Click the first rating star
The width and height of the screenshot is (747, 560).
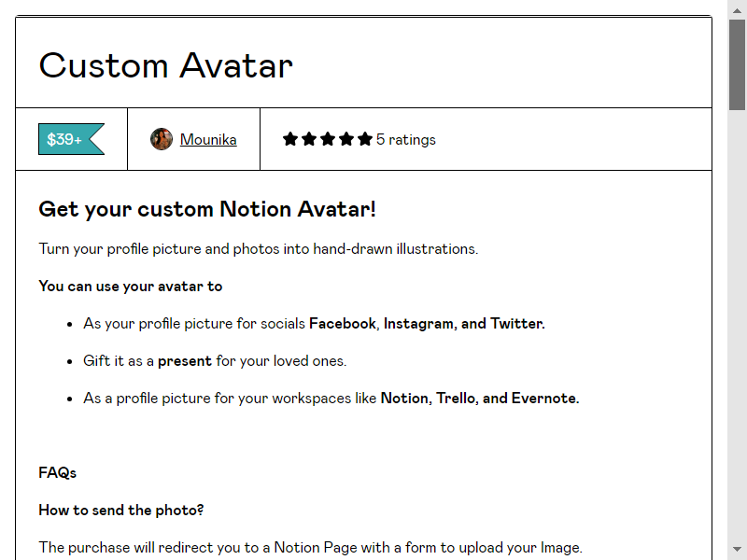click(290, 139)
